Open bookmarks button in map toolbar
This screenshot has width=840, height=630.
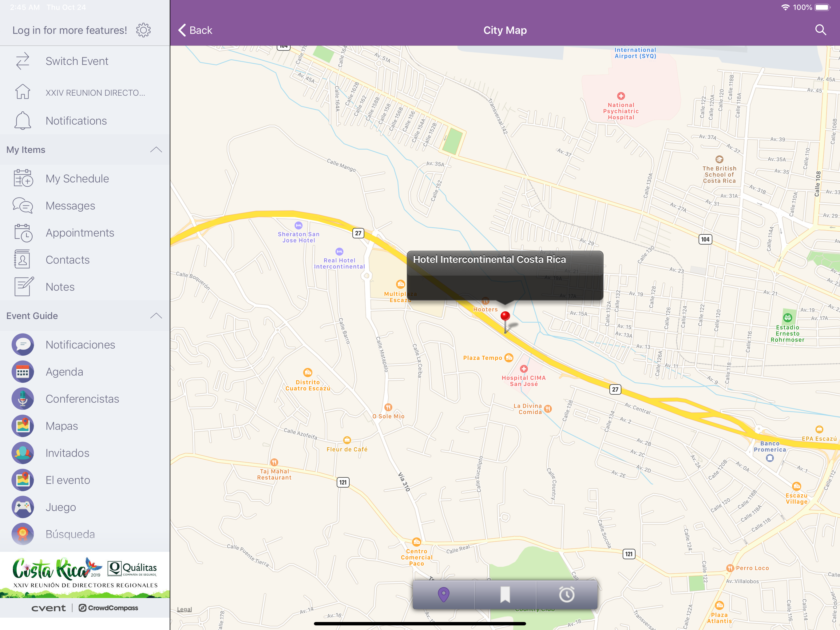505,594
